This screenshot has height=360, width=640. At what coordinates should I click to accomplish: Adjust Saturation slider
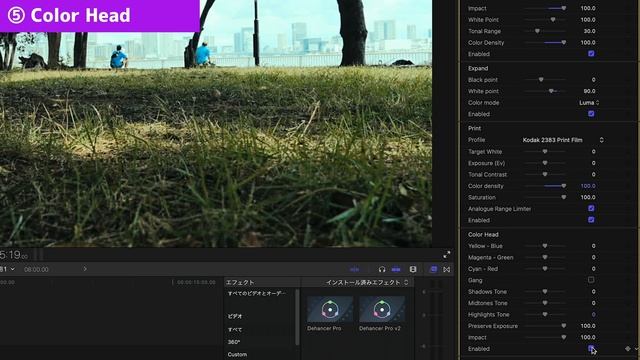pyautogui.click(x=545, y=197)
